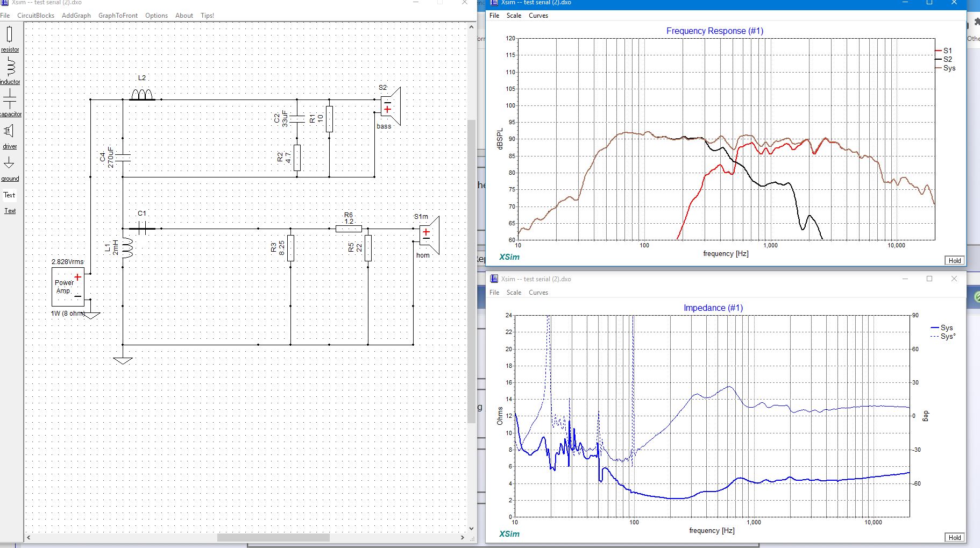Open Scale menu in Frequency Response window
This screenshot has height=548, width=980.
(x=514, y=16)
